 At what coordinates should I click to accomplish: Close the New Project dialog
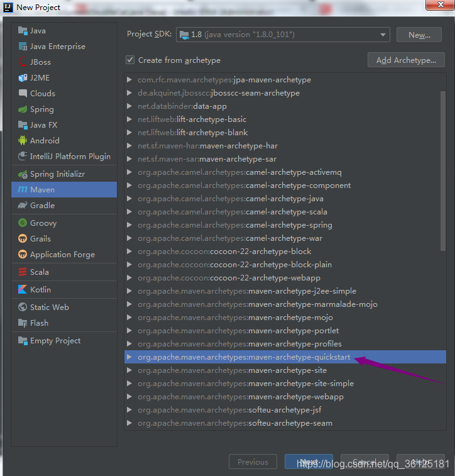(x=440, y=5)
